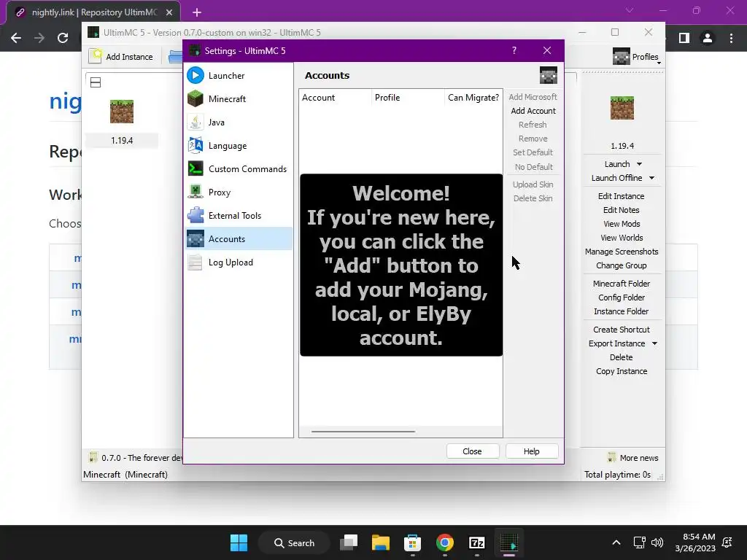Expand the Launch Offline dropdown arrow
The width and height of the screenshot is (747, 560).
point(651,178)
